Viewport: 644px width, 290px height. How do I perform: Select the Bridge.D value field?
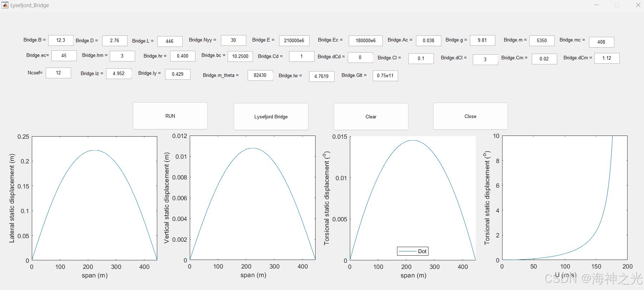click(x=115, y=40)
